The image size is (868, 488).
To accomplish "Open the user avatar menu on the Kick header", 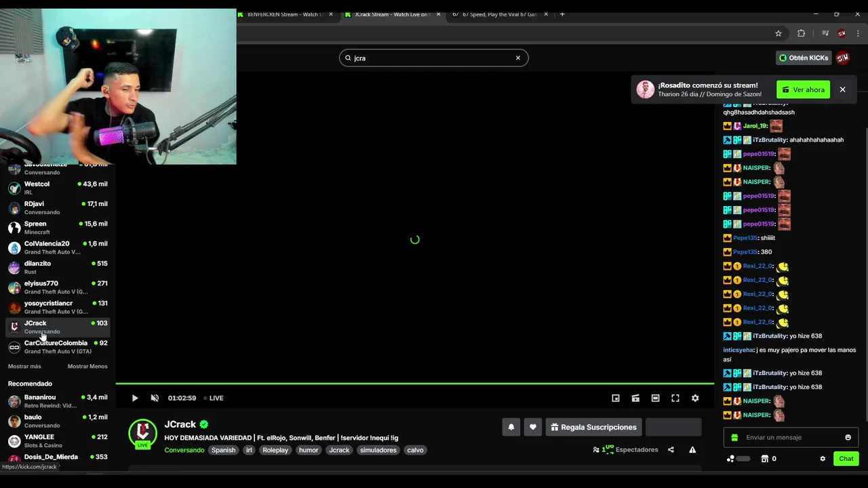I will [x=843, y=58].
